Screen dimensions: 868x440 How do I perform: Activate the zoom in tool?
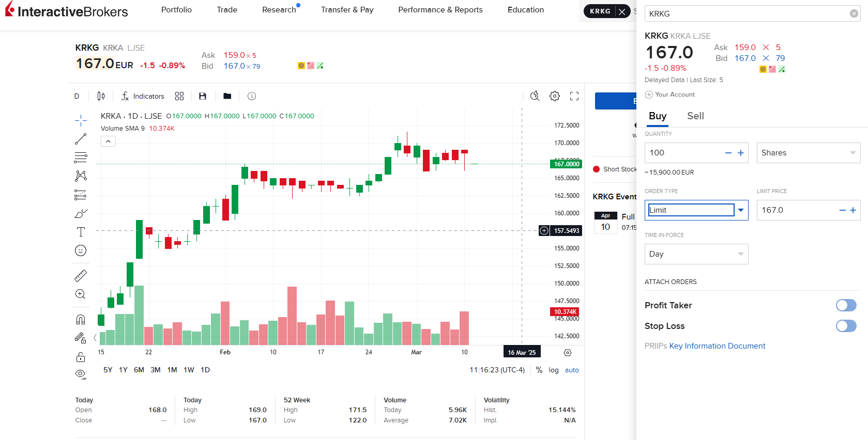81,294
